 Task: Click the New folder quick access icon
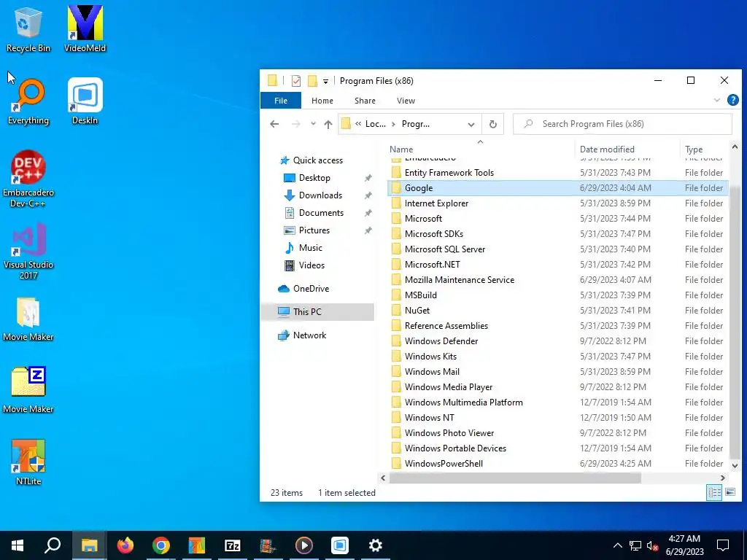[x=312, y=81]
